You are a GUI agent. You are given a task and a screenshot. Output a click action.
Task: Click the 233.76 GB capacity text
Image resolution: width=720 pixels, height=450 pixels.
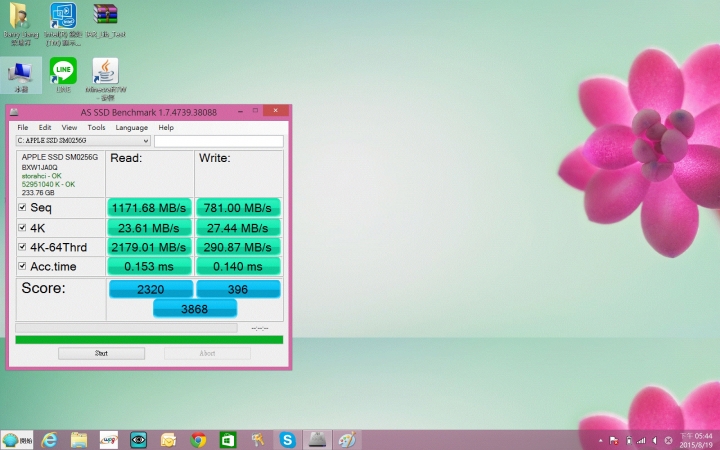point(38,192)
